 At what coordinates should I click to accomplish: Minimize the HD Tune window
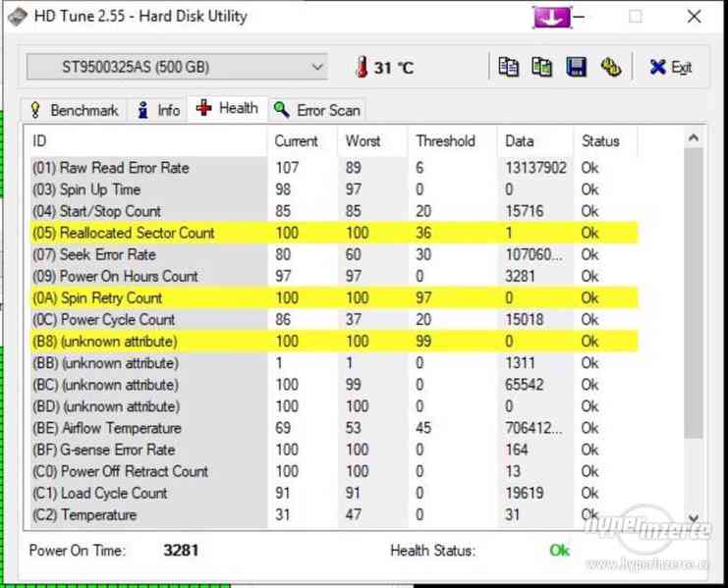point(579,17)
